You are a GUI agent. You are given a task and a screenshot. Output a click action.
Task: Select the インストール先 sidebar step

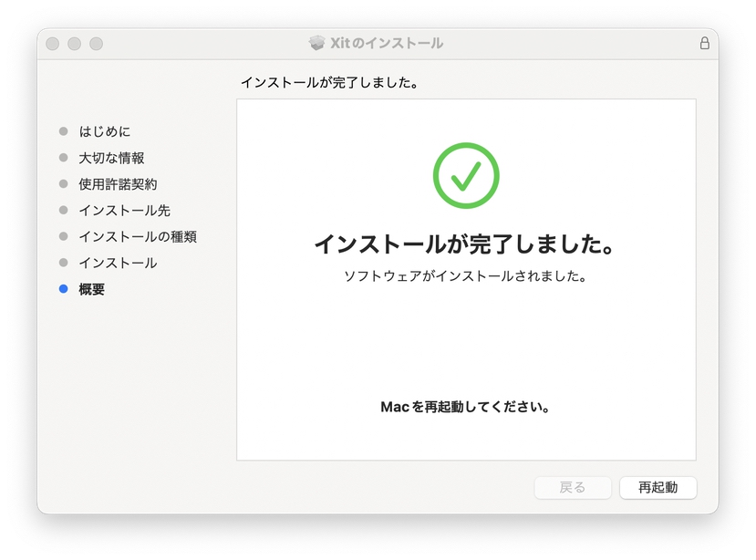pyautogui.click(x=124, y=211)
